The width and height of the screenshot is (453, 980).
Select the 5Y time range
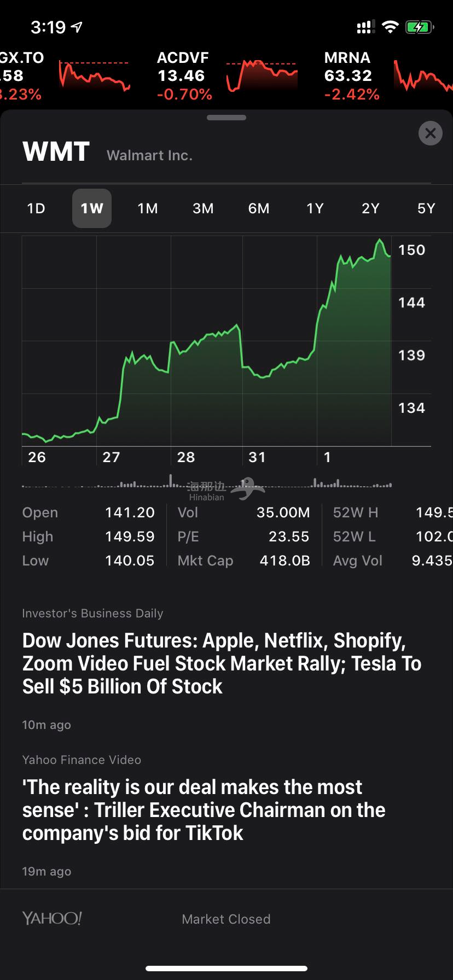[426, 208]
